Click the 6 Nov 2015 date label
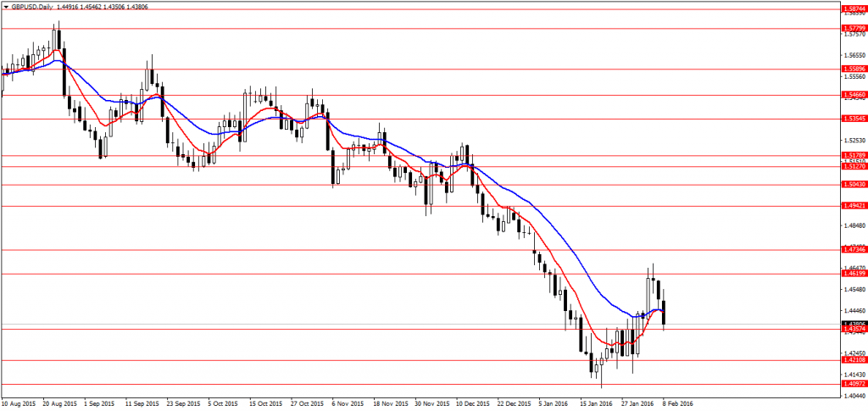 pos(348,404)
